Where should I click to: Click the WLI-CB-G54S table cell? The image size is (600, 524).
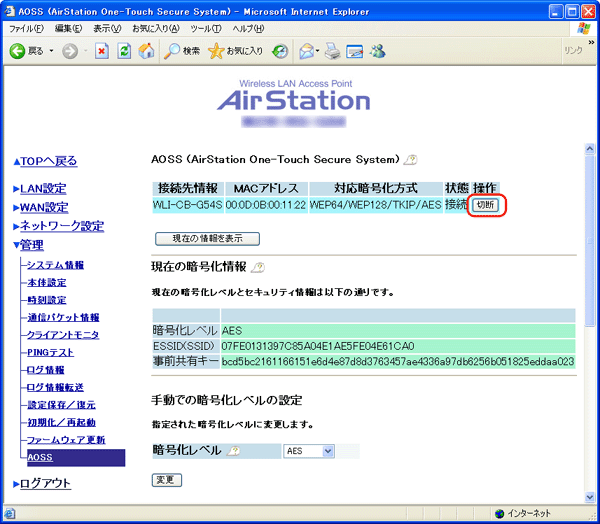point(188,205)
